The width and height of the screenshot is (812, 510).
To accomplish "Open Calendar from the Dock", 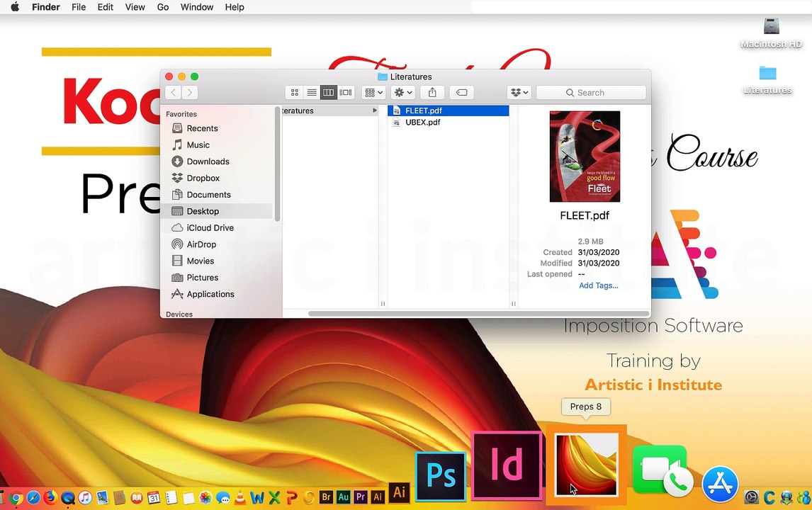I will 154,497.
